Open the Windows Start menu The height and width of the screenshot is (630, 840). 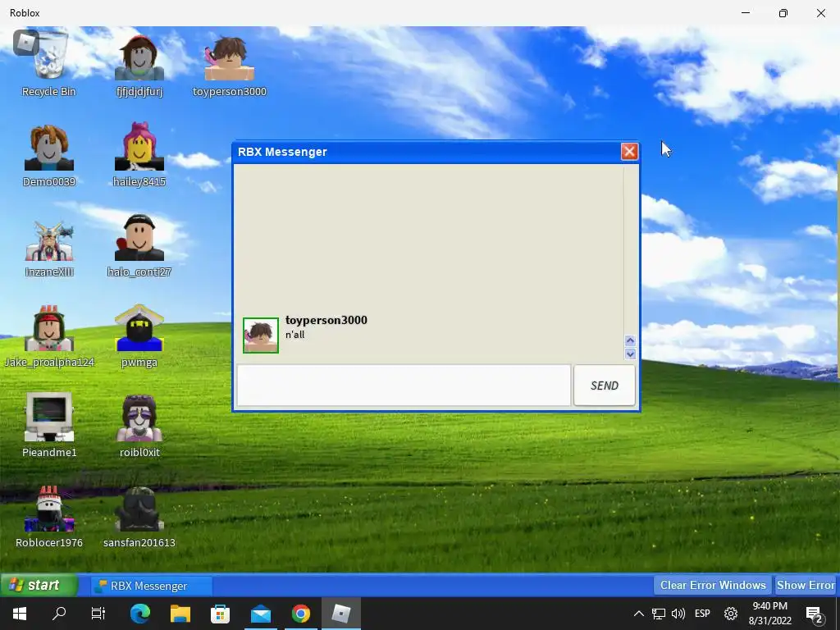click(20, 614)
